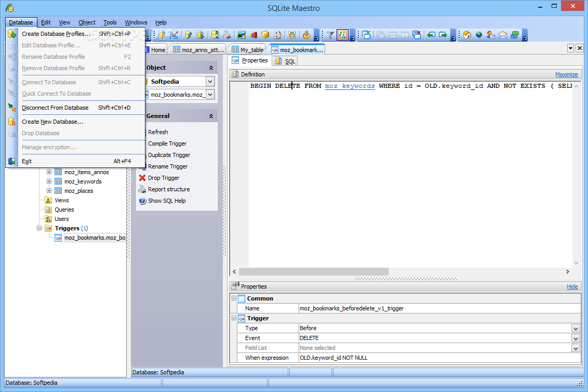Collapse the Triggers tree node

pyautogui.click(x=39, y=228)
